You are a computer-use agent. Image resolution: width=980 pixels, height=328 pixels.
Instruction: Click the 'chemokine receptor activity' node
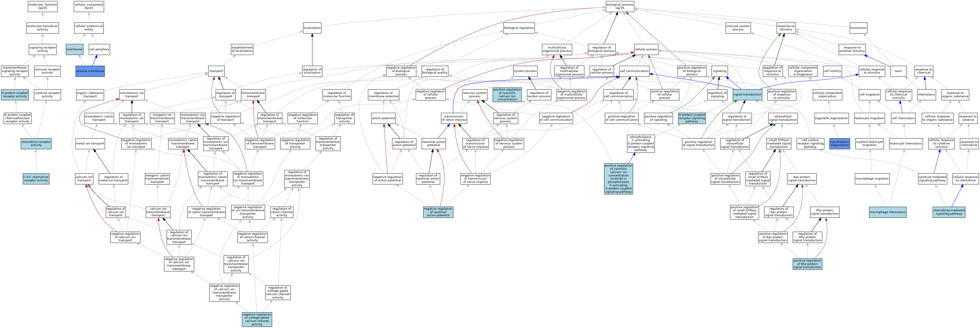[36, 143]
